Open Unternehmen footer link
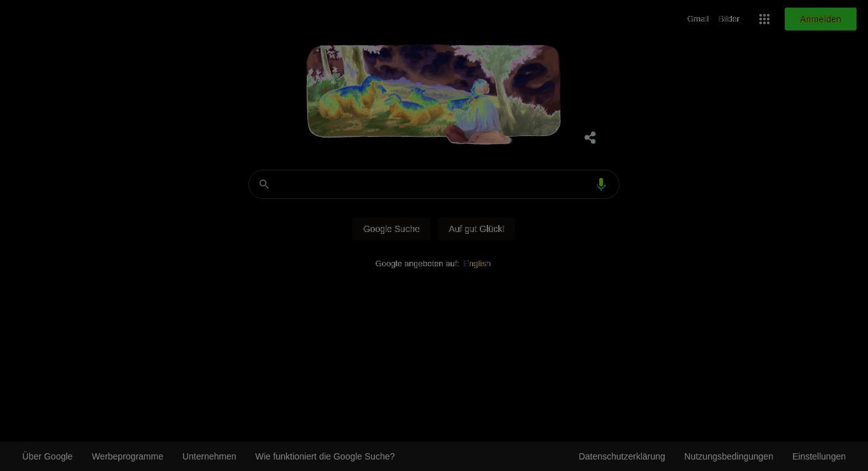Screen dimensions: 868x471 pos(209,456)
